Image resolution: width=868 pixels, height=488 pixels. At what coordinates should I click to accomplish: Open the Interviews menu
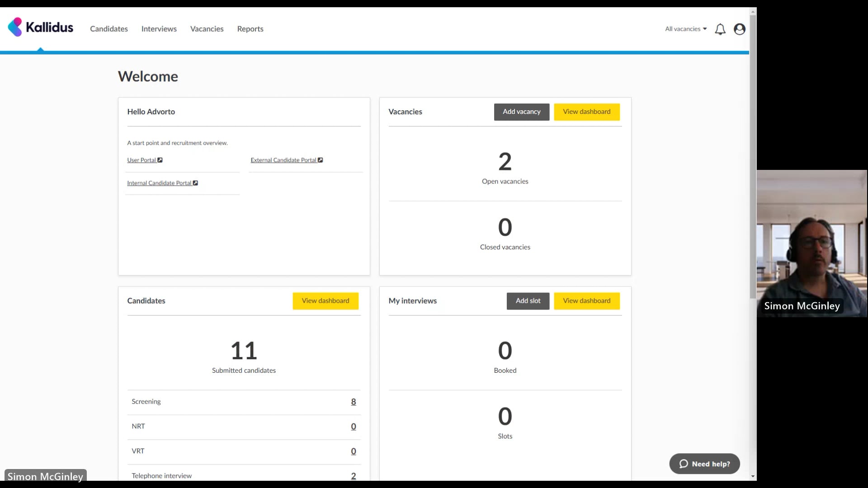click(159, 29)
